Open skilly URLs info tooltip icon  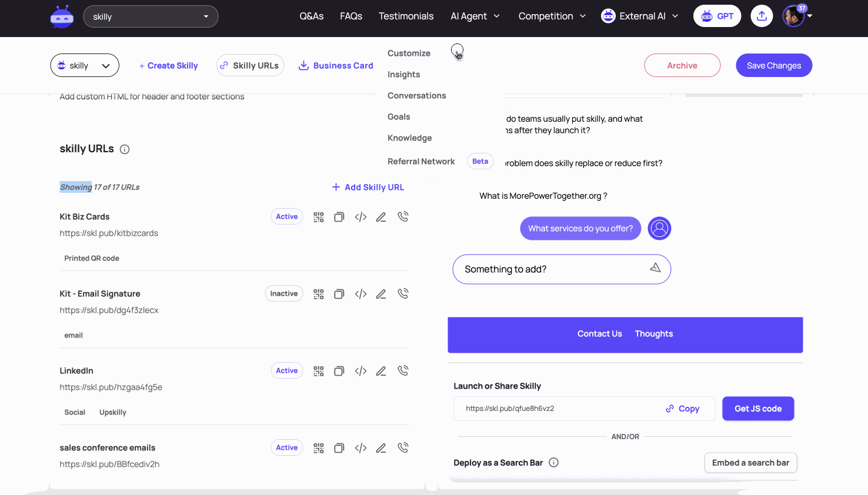[x=125, y=149]
